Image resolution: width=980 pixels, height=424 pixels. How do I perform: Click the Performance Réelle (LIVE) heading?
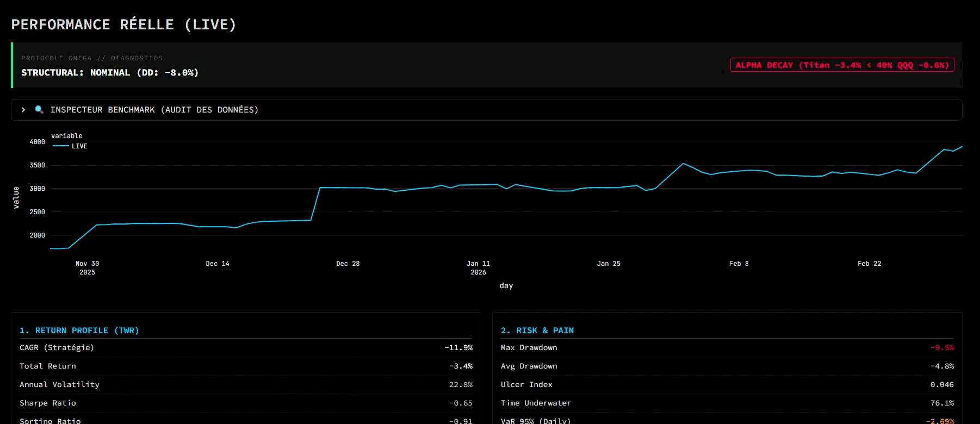123,24
